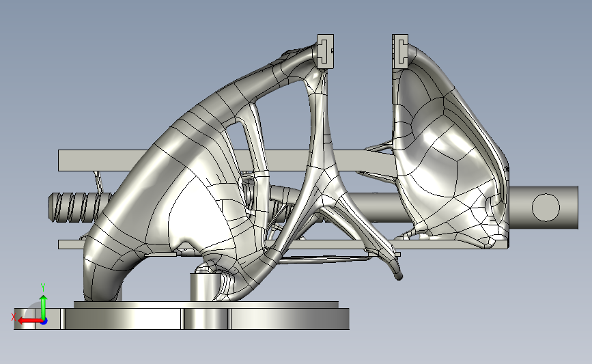Image resolution: width=592 pixels, height=364 pixels.
Task: Click the red X axis arrow of triad
Action: point(29,321)
